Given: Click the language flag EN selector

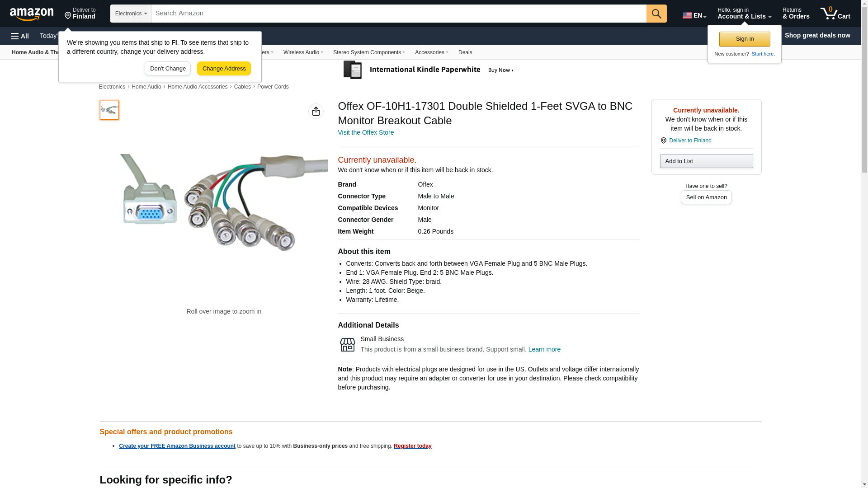Looking at the screenshot, I should [x=694, y=15].
